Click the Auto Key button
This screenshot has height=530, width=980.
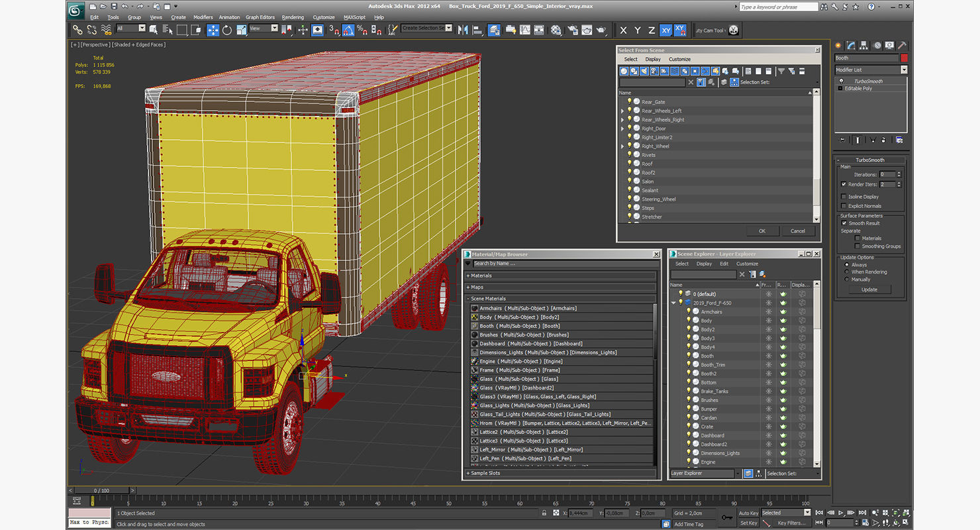pyautogui.click(x=748, y=513)
